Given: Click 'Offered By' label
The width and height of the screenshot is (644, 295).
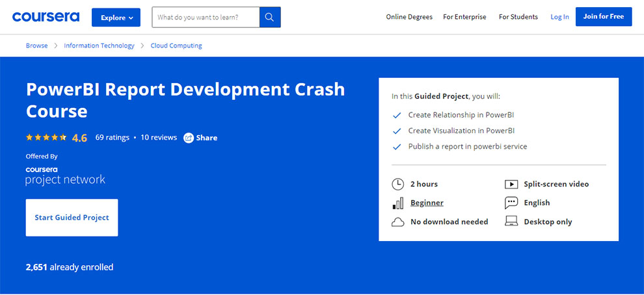Looking at the screenshot, I should pos(42,157).
